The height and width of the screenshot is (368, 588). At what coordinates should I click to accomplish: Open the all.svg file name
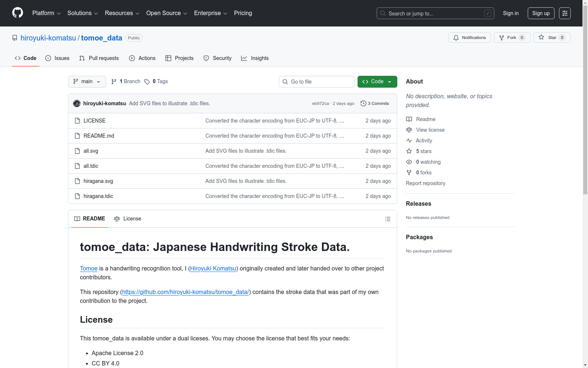point(91,151)
